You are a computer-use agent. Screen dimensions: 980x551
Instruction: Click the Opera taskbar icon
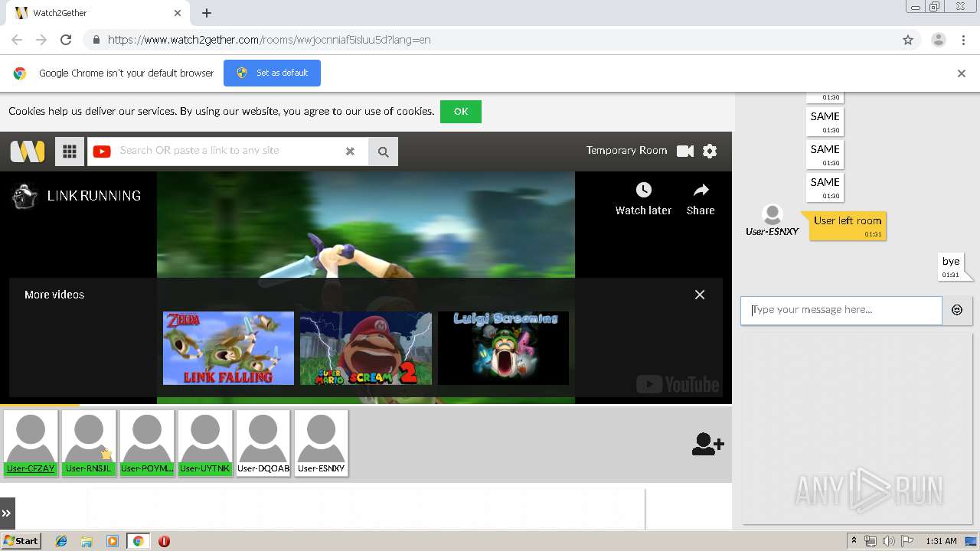coord(164,541)
